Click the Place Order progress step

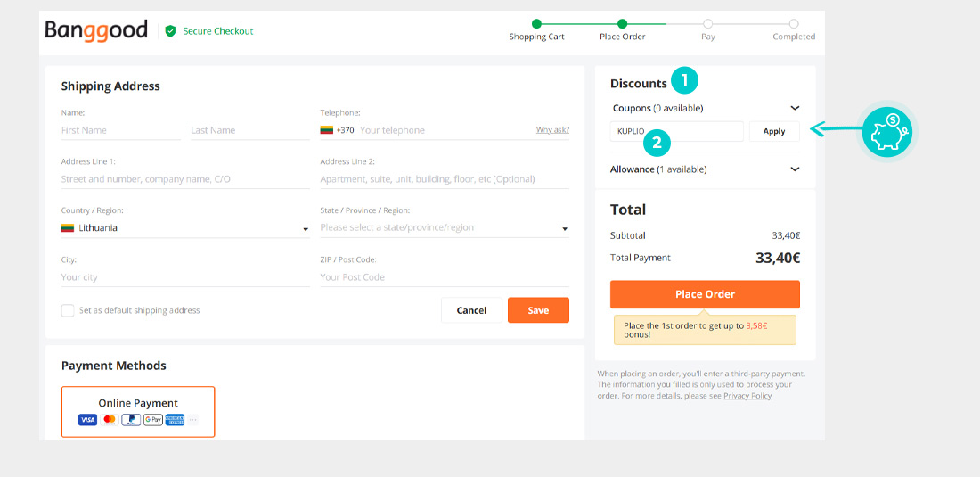pos(622,24)
